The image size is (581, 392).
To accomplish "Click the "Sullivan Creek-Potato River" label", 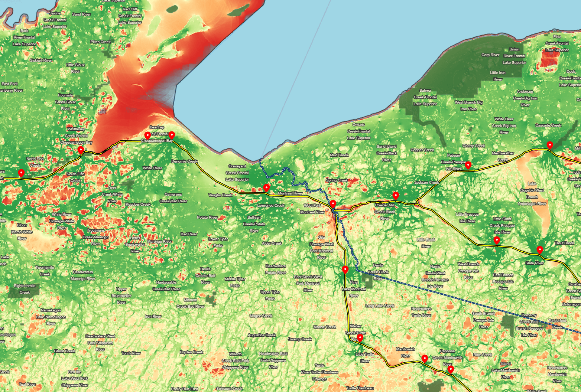I will coord(254,224).
